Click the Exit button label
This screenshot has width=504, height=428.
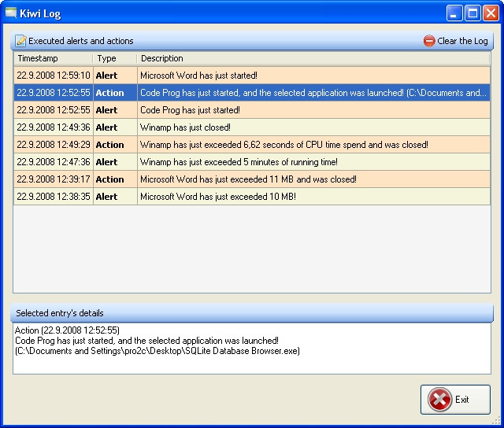coord(462,400)
